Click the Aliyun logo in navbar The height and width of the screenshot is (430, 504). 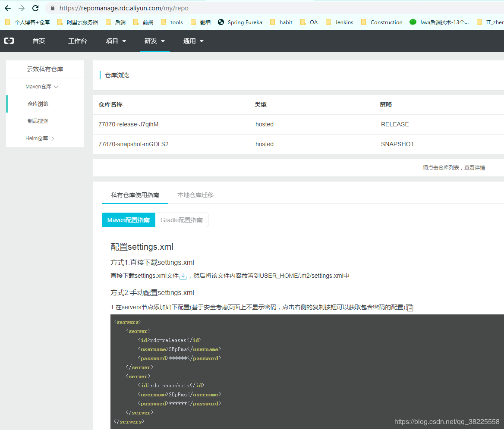click(9, 41)
